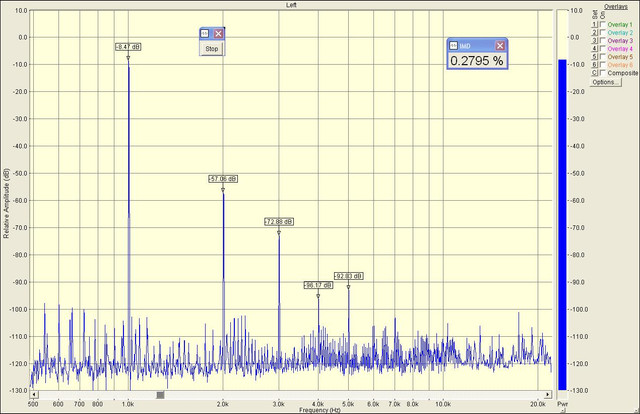
Task: Click the Stop button
Action: click(212, 49)
